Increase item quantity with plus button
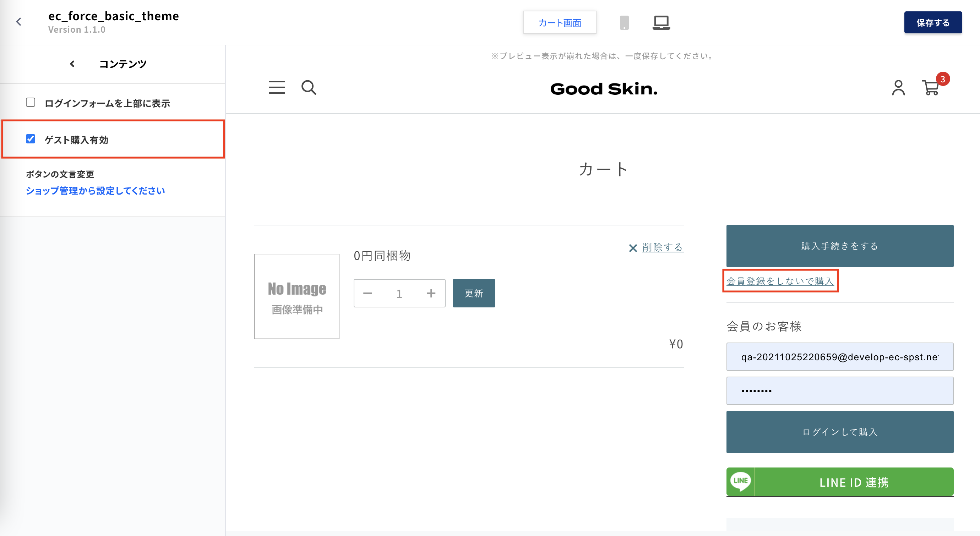The height and width of the screenshot is (536, 980). (x=431, y=293)
